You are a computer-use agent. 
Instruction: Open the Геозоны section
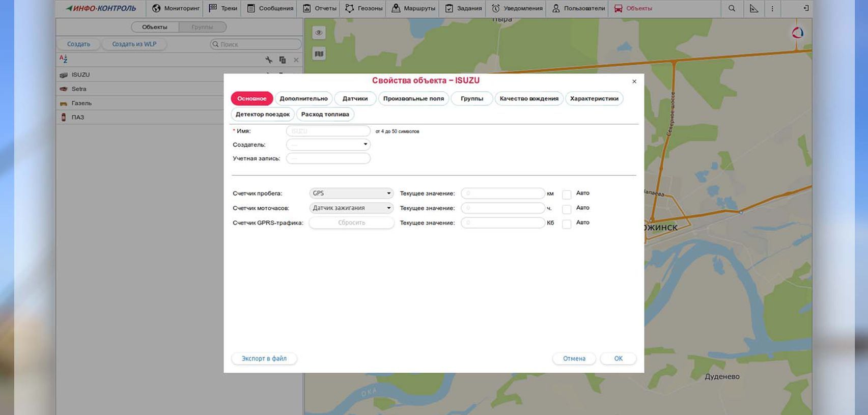363,8
